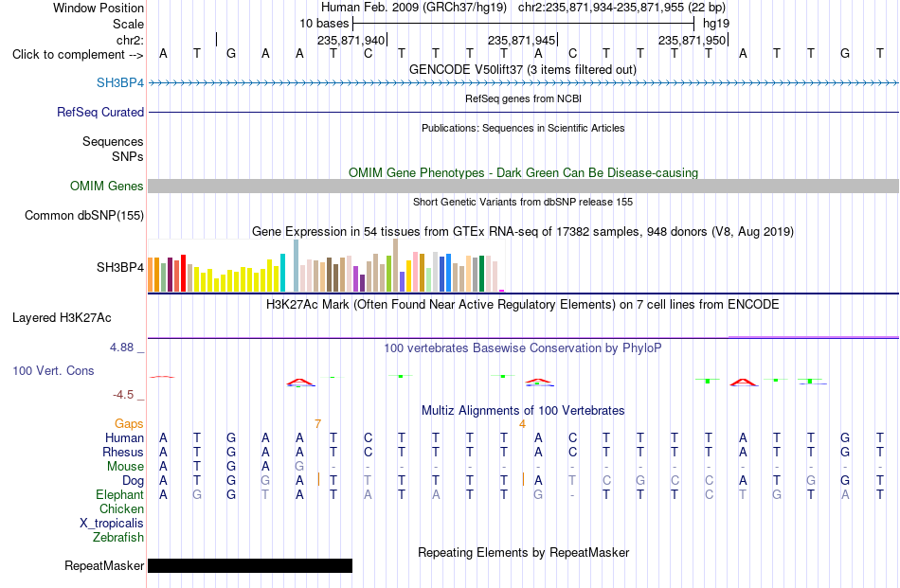Click the cyan bar in GTEx chart

[x=282, y=273]
